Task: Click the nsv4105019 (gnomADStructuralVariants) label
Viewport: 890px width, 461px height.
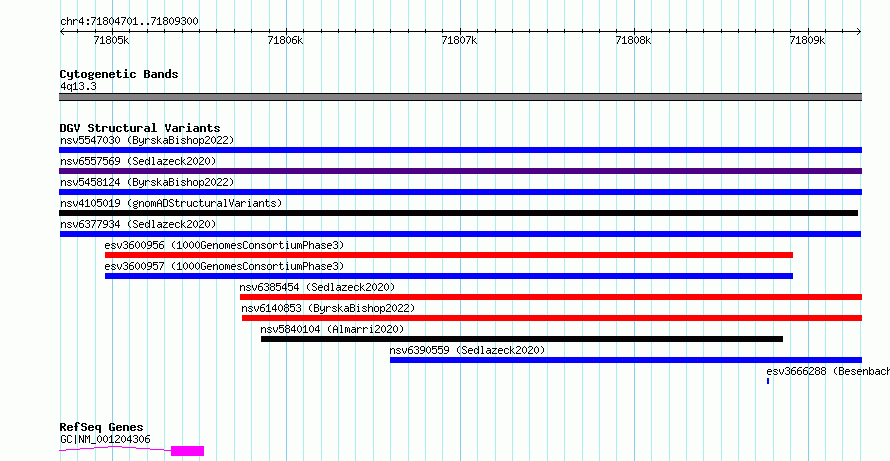Action: [171, 203]
